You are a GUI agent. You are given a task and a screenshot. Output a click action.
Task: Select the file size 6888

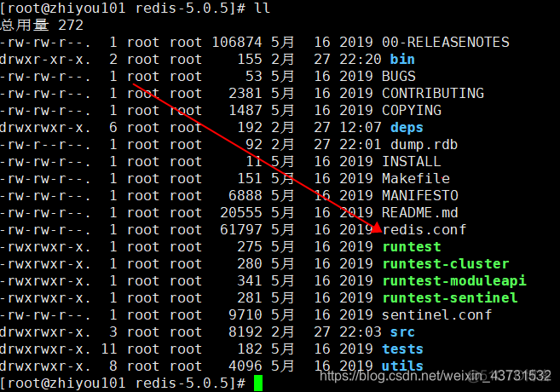tap(245, 196)
